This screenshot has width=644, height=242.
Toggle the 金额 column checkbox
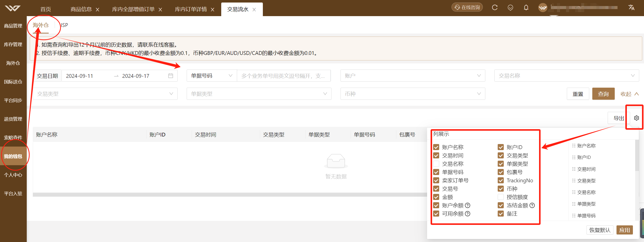[436, 197]
